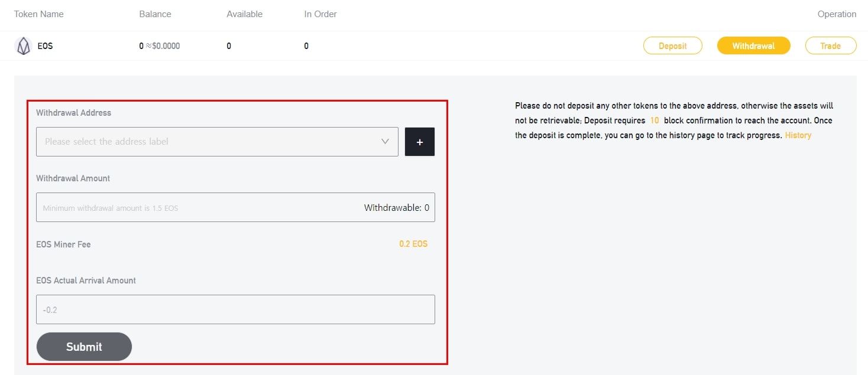Click the Withdrawable: 0 text
Screen dimensions: 868x375
pos(397,208)
